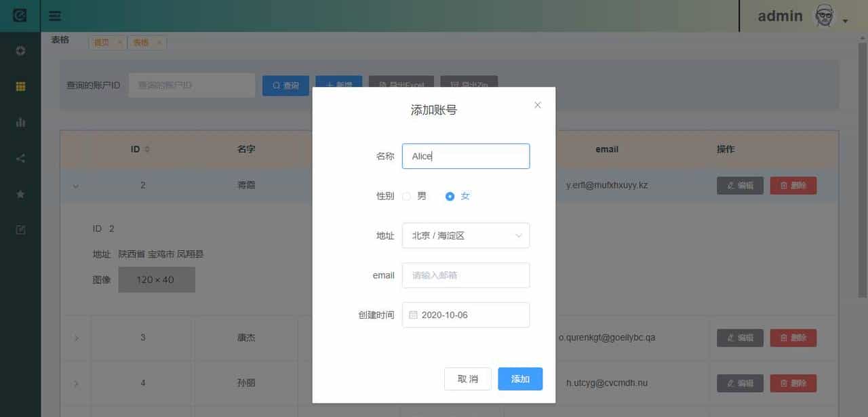Toggle the sidebar with the hamburger icon
The image size is (868, 417).
[x=54, y=16]
